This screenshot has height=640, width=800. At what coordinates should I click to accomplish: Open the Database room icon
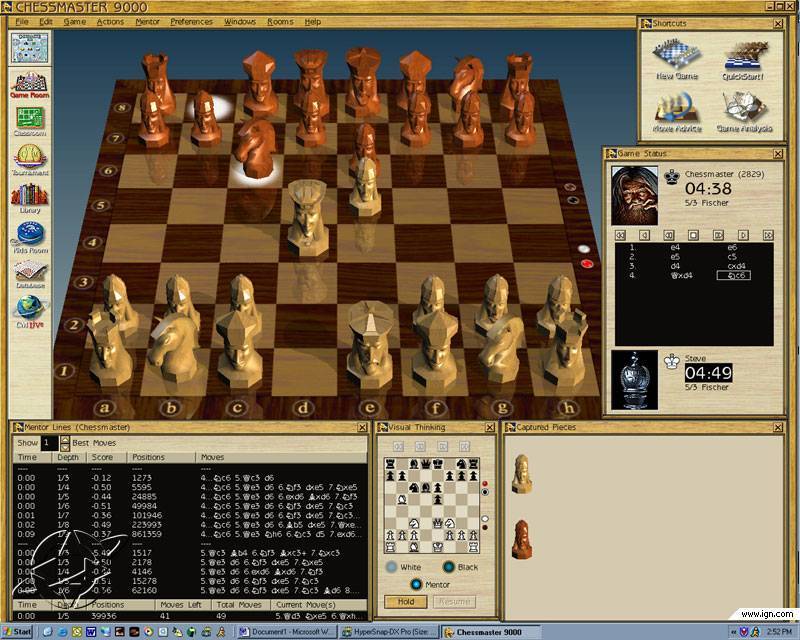coord(30,275)
